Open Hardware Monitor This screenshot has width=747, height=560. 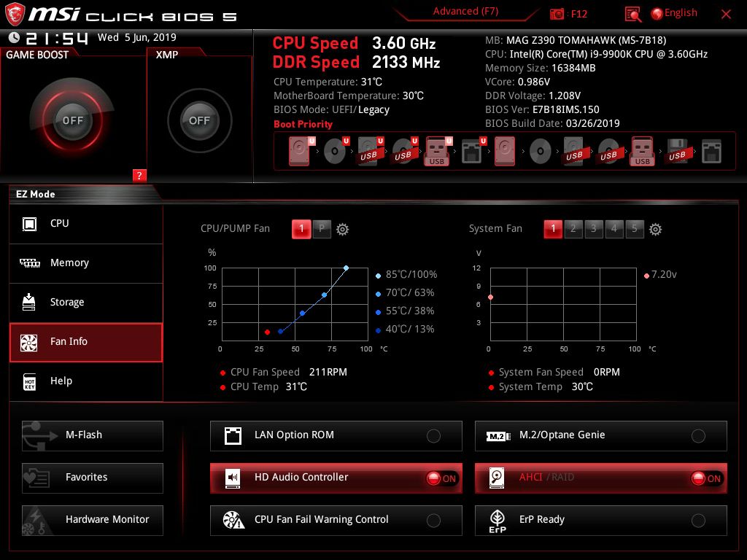93,520
